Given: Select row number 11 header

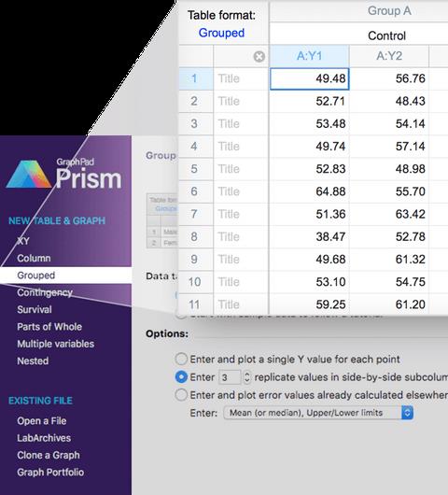Looking at the screenshot, I should pos(196,304).
